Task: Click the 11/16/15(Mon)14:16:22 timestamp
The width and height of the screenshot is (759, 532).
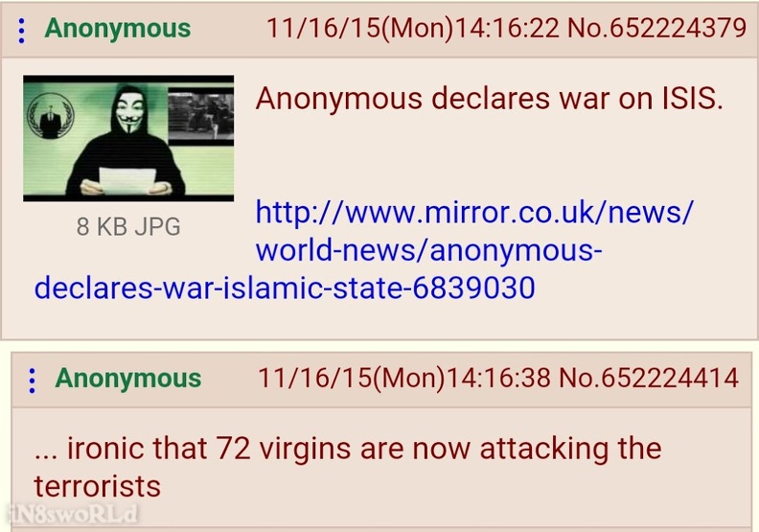Action: click(413, 28)
